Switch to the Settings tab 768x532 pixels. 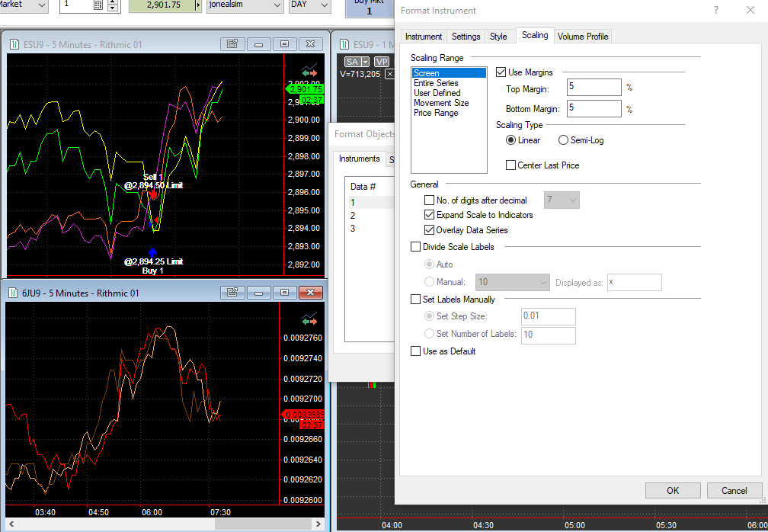point(466,37)
